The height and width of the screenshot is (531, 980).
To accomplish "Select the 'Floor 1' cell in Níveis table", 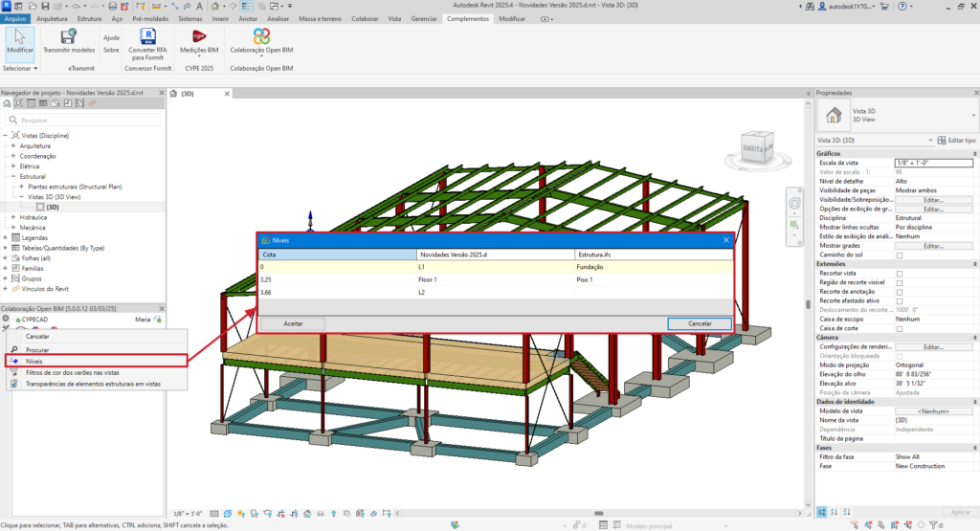I will [x=495, y=279].
